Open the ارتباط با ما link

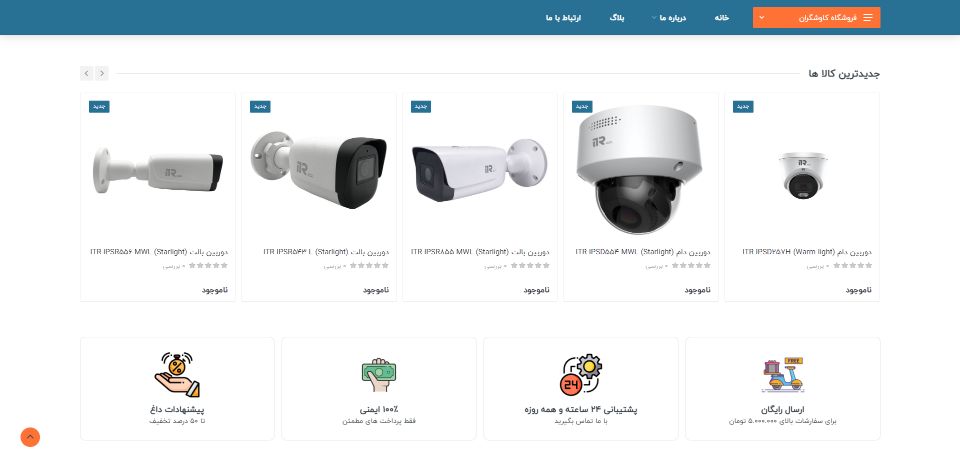563,18
